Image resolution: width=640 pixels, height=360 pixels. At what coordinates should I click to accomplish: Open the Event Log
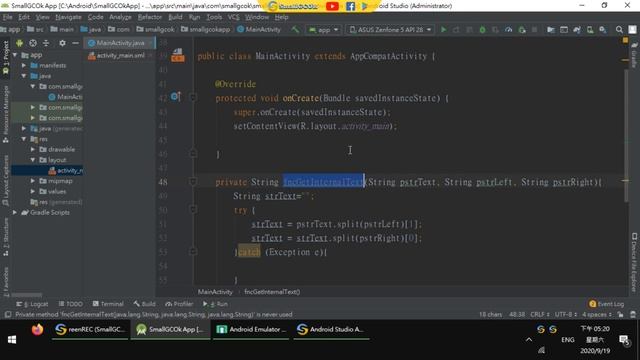pyautogui.click(x=607, y=304)
